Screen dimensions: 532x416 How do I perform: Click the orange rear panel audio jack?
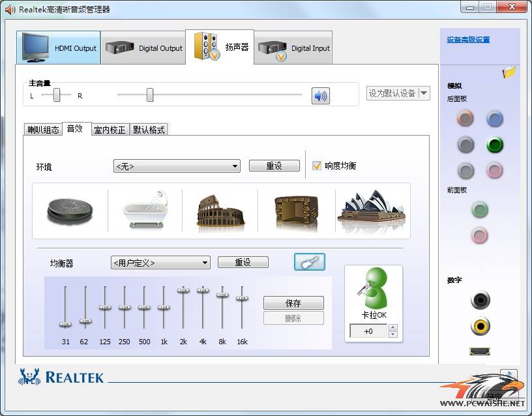[465, 119]
